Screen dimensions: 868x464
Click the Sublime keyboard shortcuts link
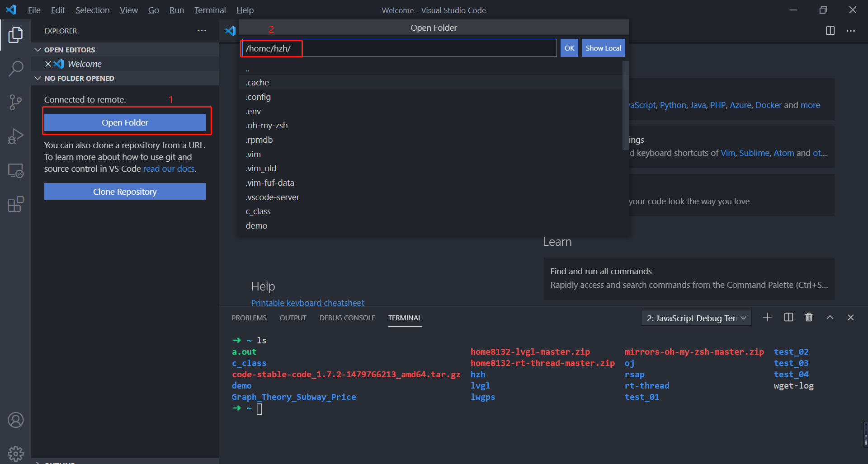click(754, 153)
